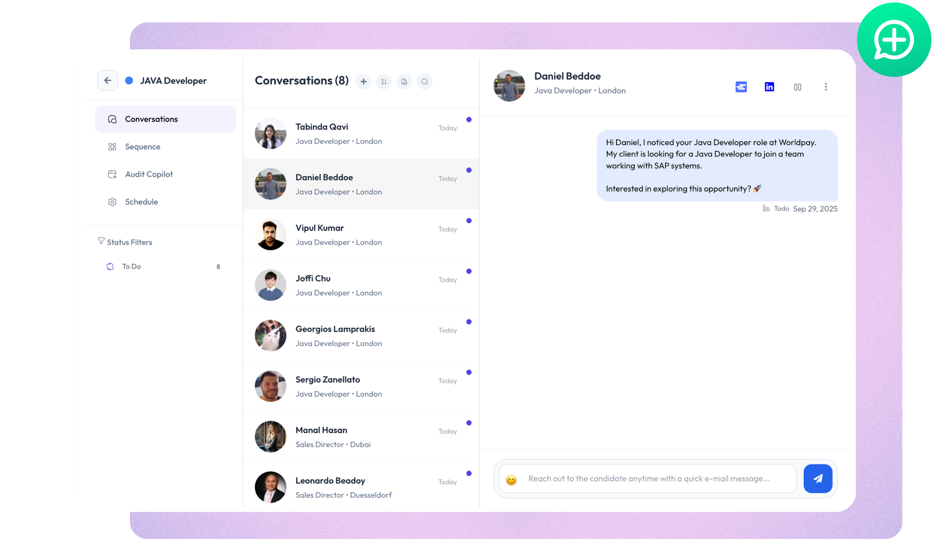Select Tabinda Qavi's conversation
934x560 pixels.
coord(361,134)
